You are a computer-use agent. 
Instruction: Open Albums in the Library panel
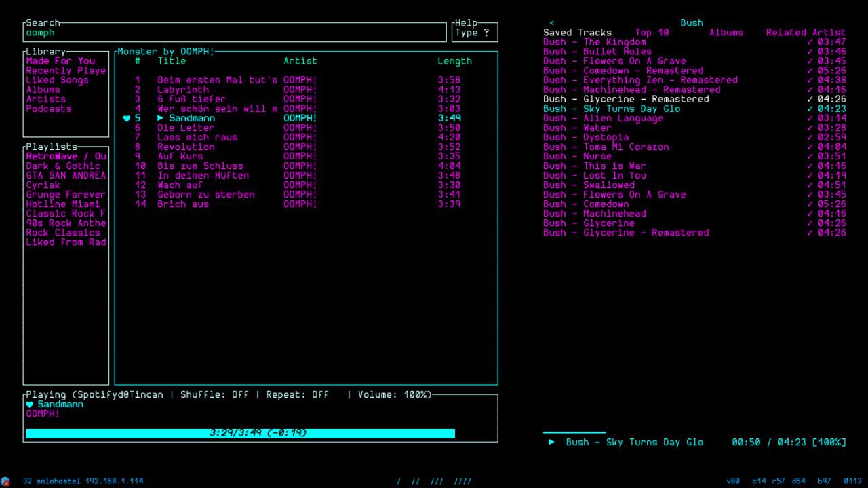(x=43, y=90)
